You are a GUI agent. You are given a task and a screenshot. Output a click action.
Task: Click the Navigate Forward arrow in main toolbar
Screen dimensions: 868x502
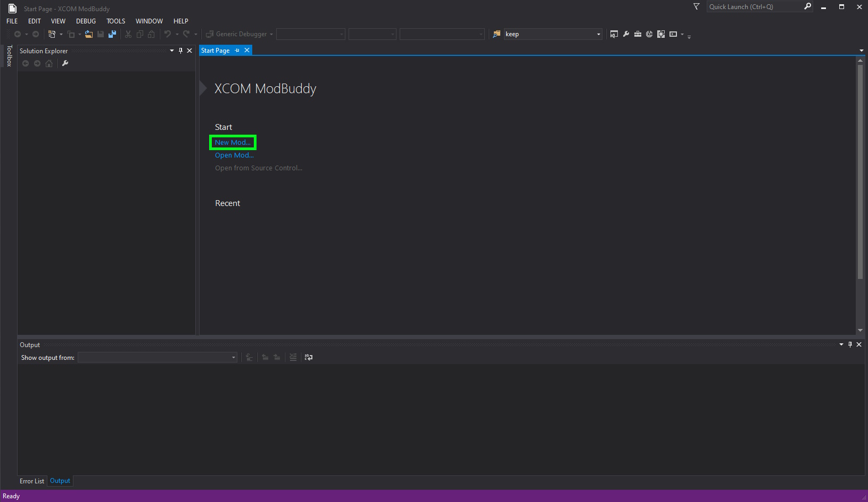[x=36, y=34]
